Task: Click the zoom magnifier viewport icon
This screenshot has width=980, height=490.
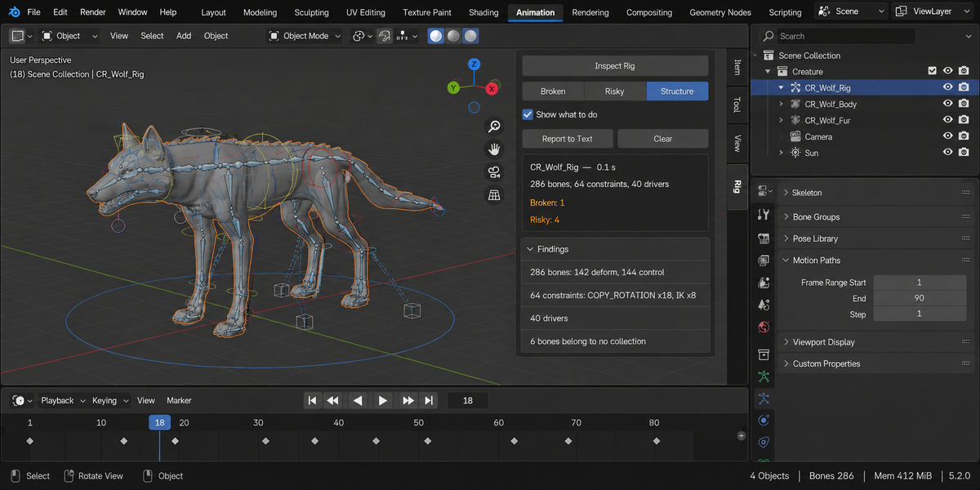Action: pos(494,126)
